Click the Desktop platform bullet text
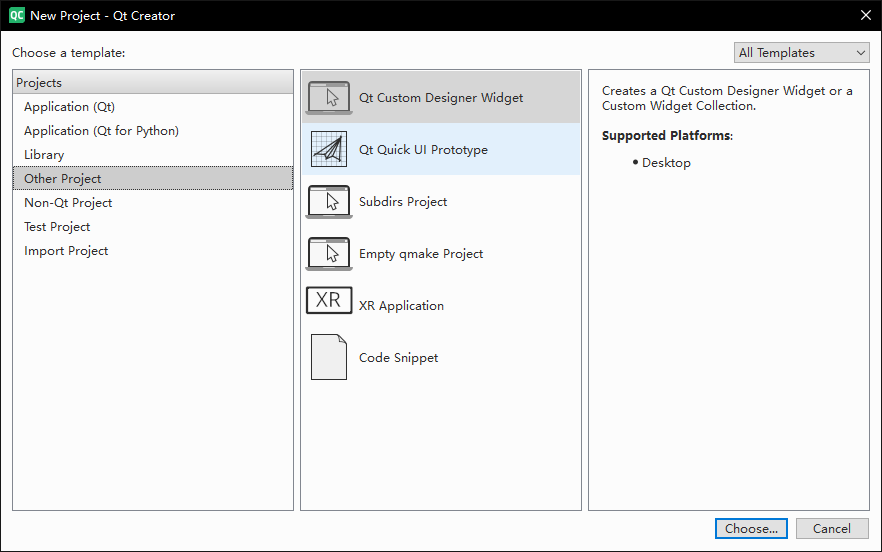 point(666,163)
